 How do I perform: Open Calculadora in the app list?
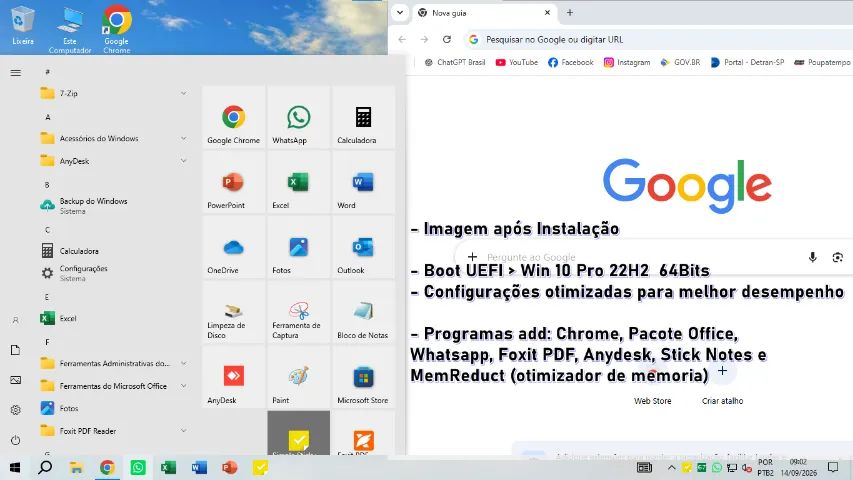114,251
